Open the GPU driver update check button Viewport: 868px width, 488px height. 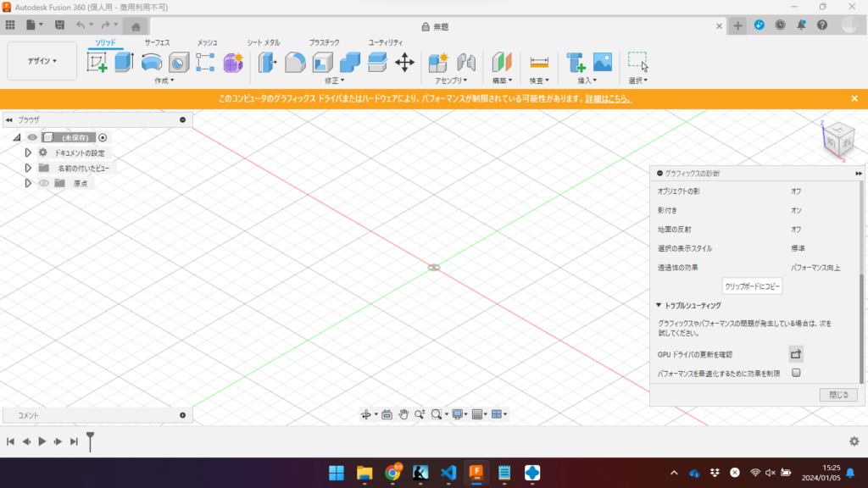[796, 354]
